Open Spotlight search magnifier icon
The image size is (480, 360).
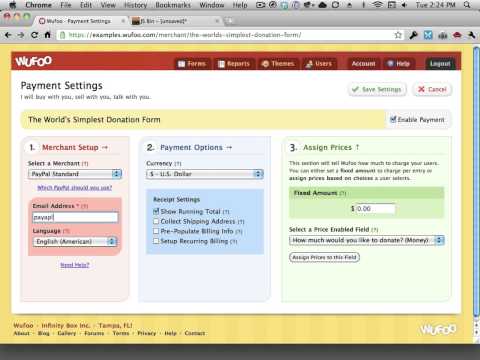467,5
